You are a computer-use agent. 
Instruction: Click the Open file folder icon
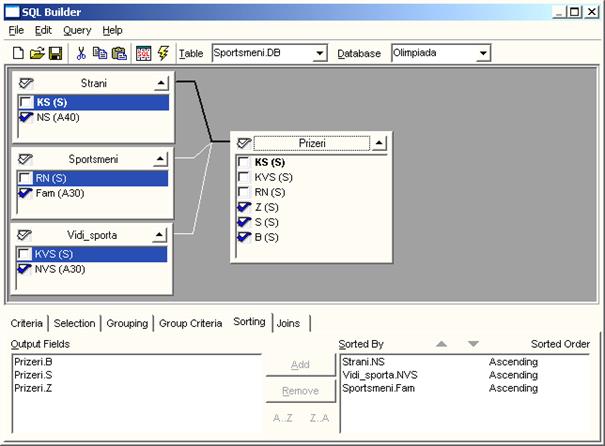[37, 53]
